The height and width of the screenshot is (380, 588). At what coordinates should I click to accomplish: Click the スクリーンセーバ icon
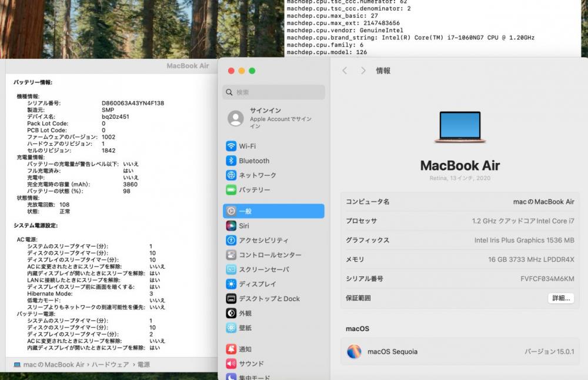(231, 269)
